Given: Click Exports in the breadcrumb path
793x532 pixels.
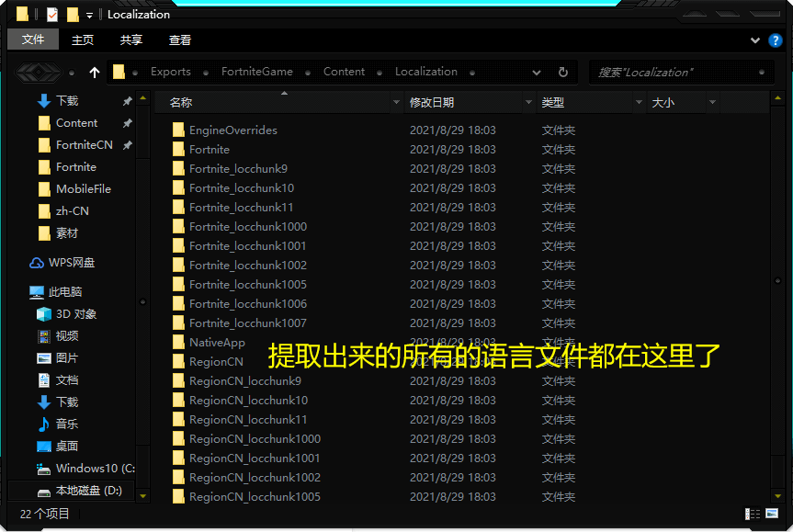Looking at the screenshot, I should (x=170, y=72).
